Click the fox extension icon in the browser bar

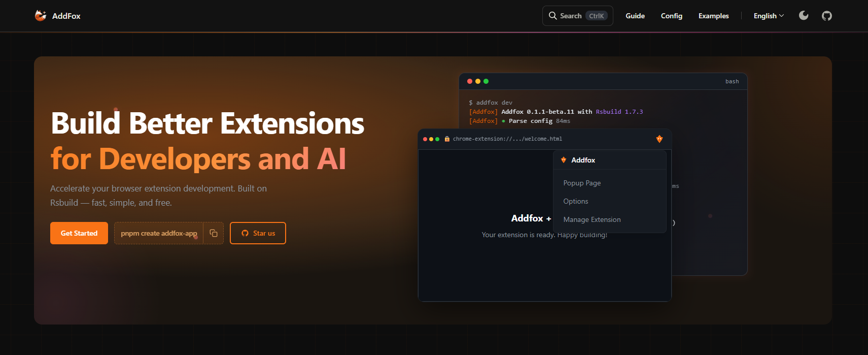point(659,139)
